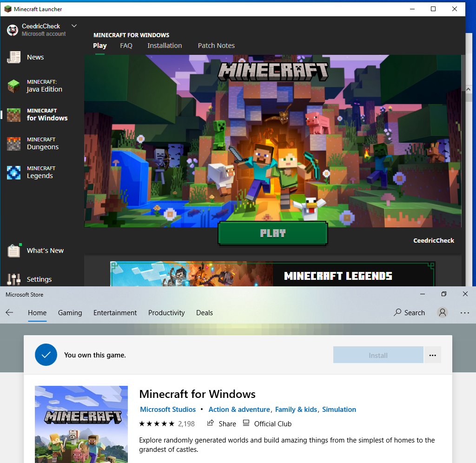Open the Store user account icon

pyautogui.click(x=443, y=312)
